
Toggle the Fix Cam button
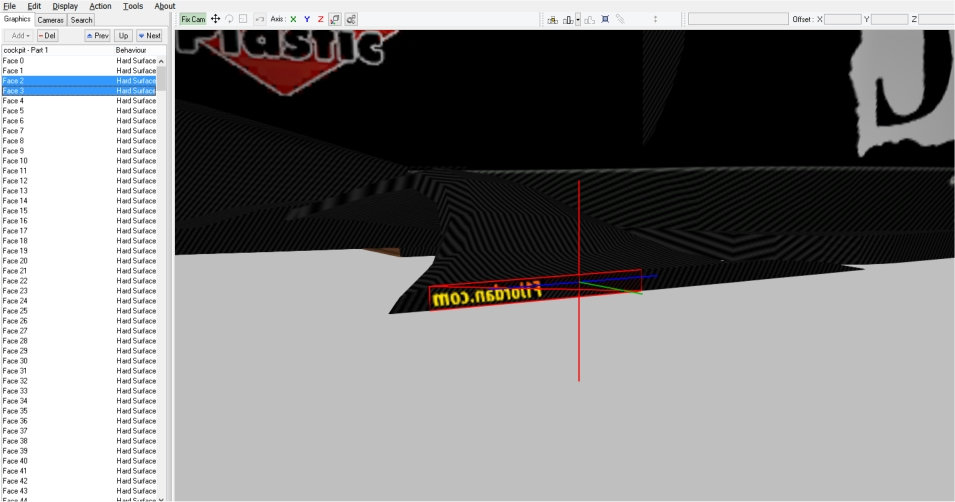click(x=193, y=19)
